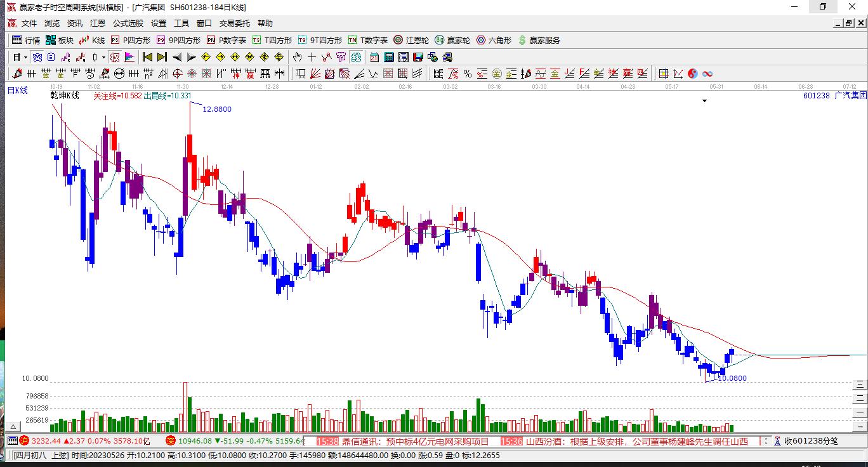This screenshot has width=868, height=467.
Task: Switch to the K线 chart view
Action: [92, 40]
